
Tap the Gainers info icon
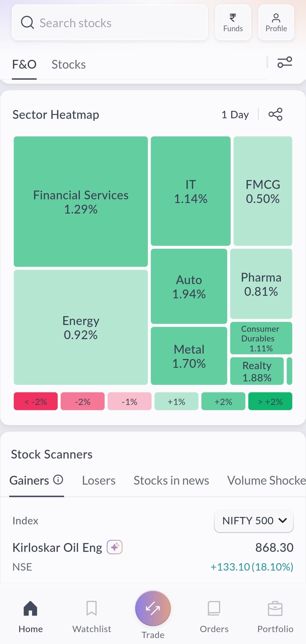58,480
